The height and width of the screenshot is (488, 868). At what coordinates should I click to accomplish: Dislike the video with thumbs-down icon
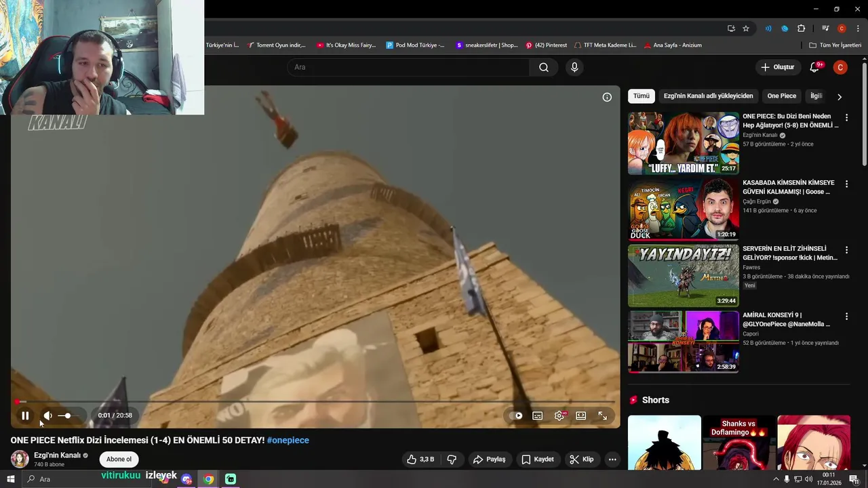[x=452, y=460]
